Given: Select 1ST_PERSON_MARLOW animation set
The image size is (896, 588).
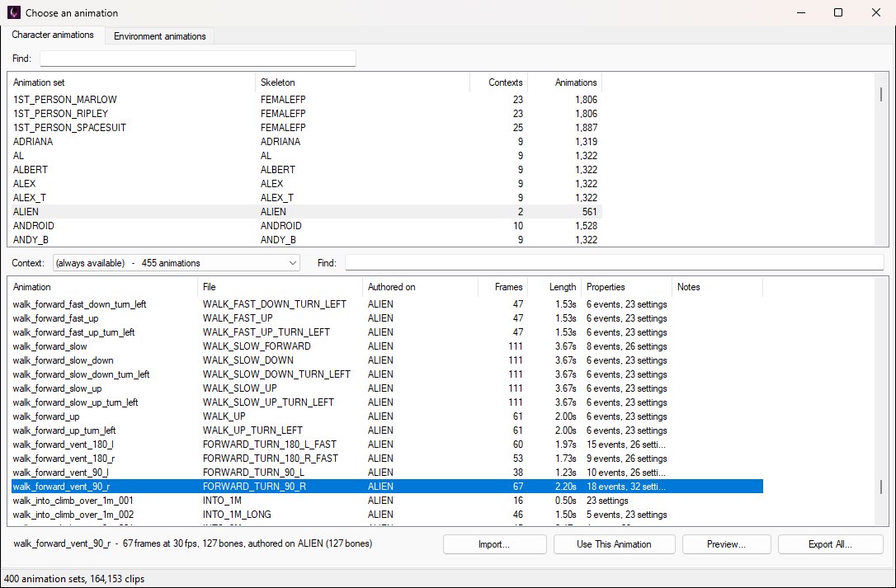Looking at the screenshot, I should pyautogui.click(x=306, y=100).
